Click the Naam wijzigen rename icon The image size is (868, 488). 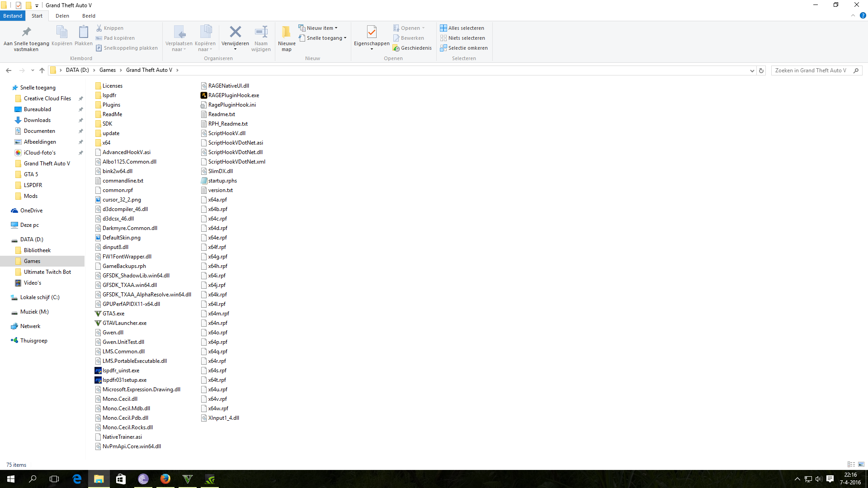261,32
